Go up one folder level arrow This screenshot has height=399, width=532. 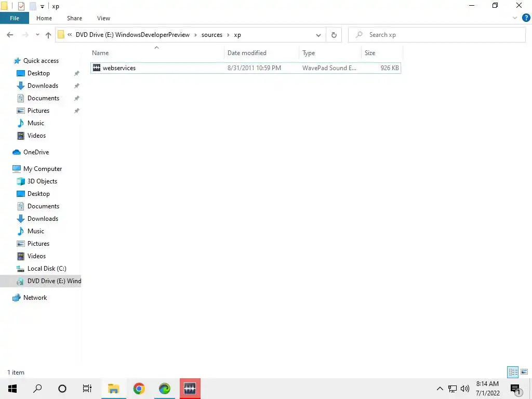pyautogui.click(x=48, y=35)
